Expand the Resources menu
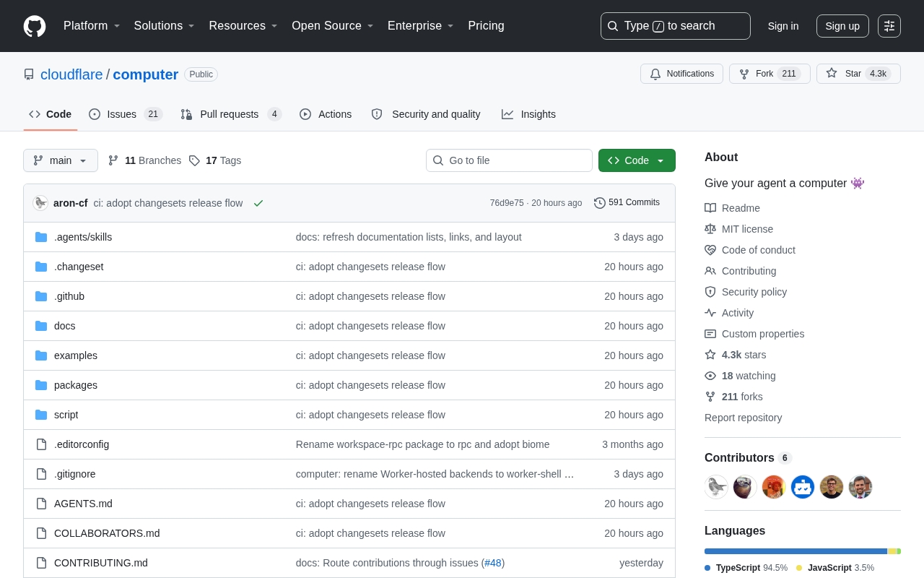The height and width of the screenshot is (578, 924). point(243,26)
